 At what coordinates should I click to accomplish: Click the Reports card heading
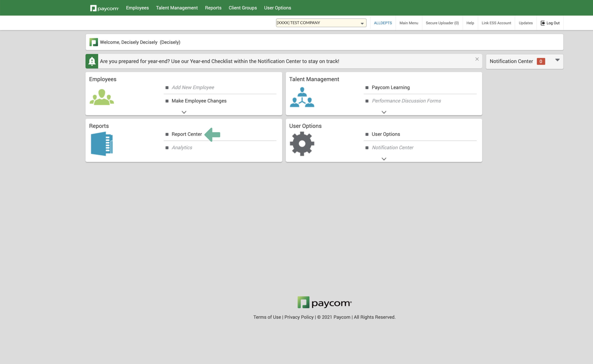point(99,126)
